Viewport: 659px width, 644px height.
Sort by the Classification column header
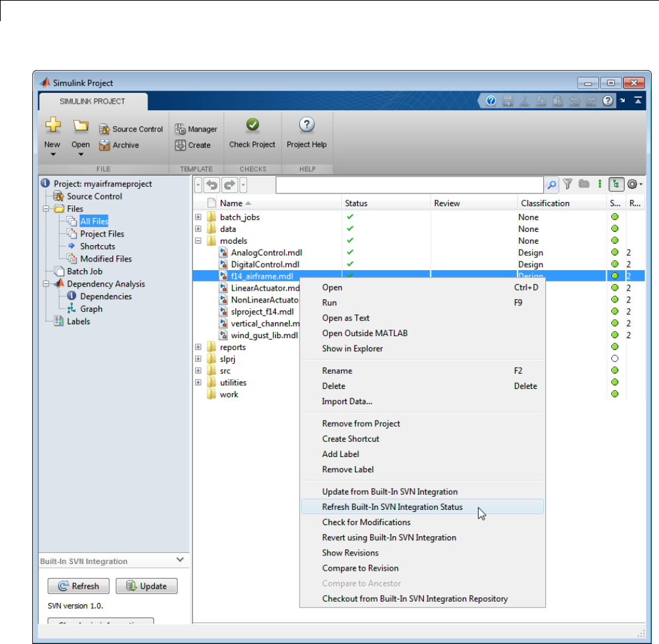pyautogui.click(x=561, y=203)
